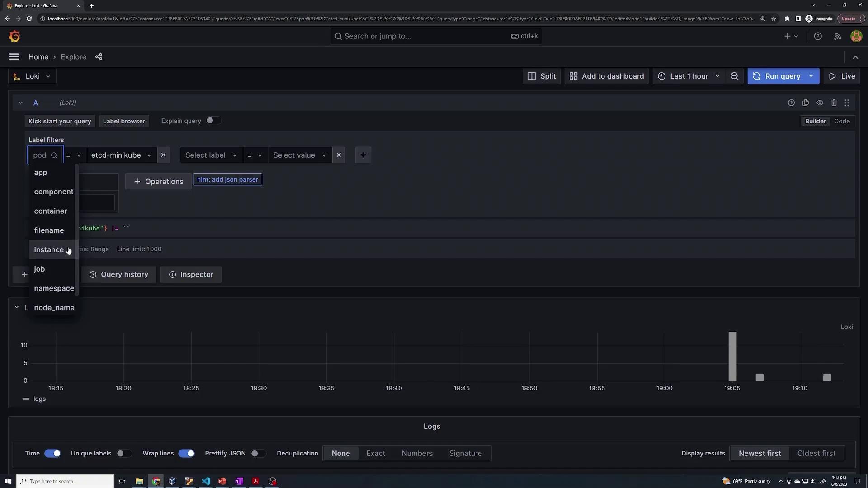Click the Grafana logo icon
The width and height of the screenshot is (868, 488).
tap(14, 37)
